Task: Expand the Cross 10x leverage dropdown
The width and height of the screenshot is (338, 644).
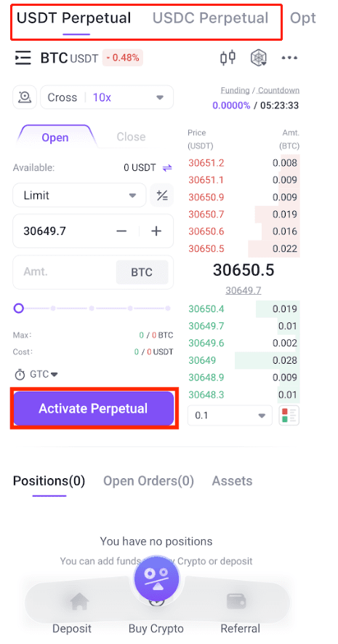Action: coord(107,98)
